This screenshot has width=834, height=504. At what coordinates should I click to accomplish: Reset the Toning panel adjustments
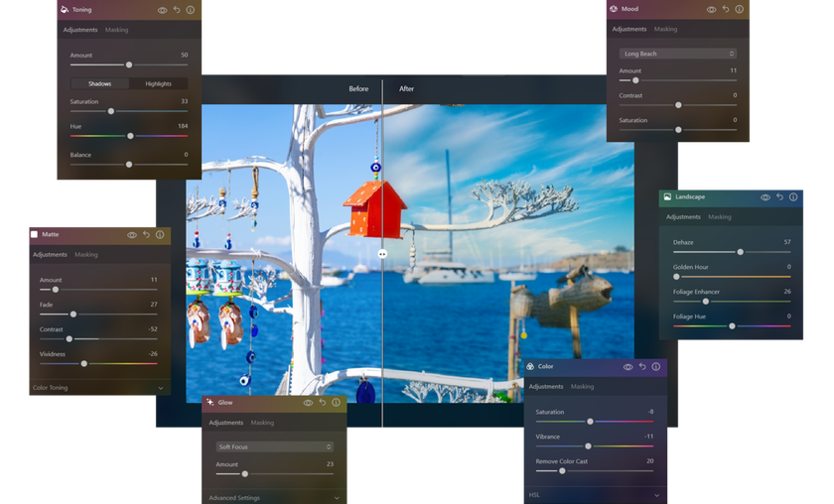[x=177, y=10]
